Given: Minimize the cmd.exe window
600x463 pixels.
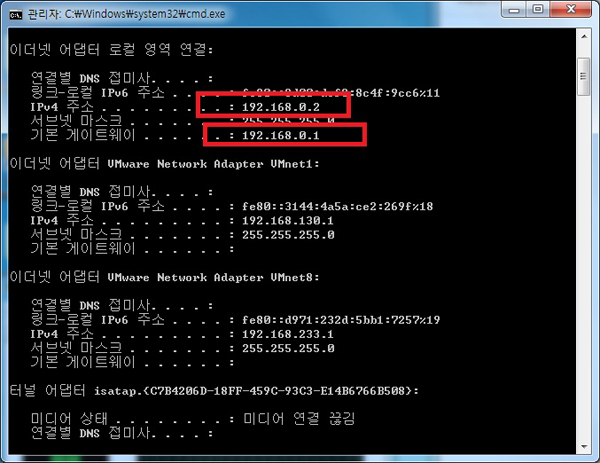Looking at the screenshot, I should pos(514,9).
